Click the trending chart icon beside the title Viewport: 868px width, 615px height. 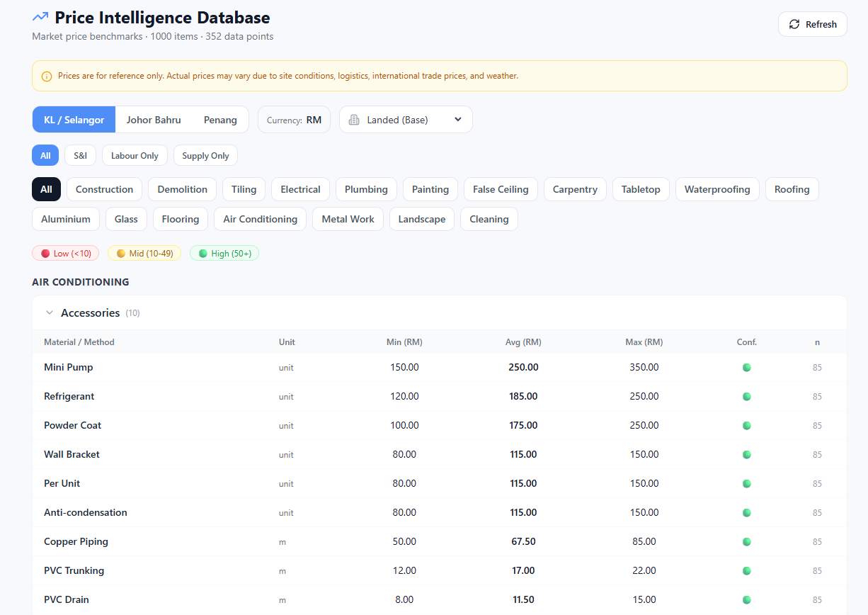tap(40, 17)
